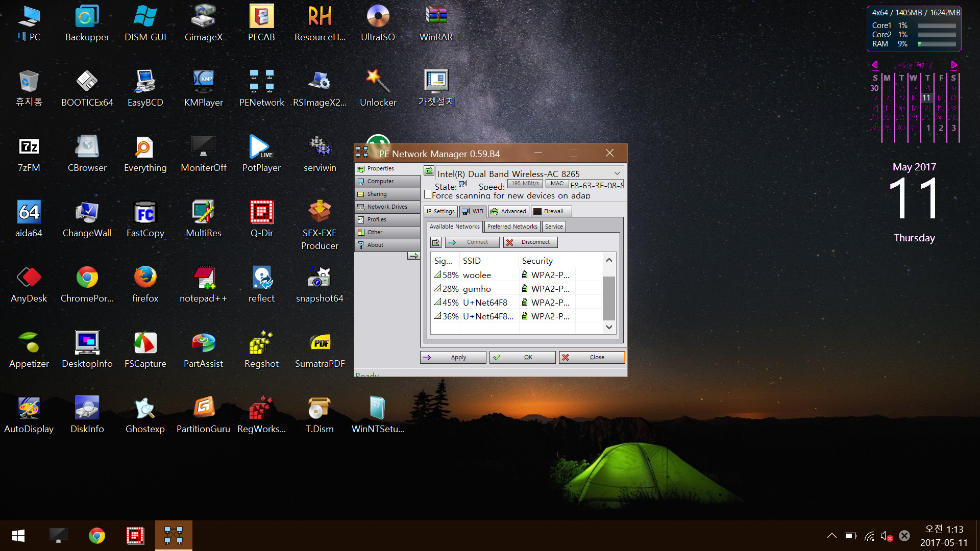Open the aida64 shortcut

pyautogui.click(x=29, y=219)
